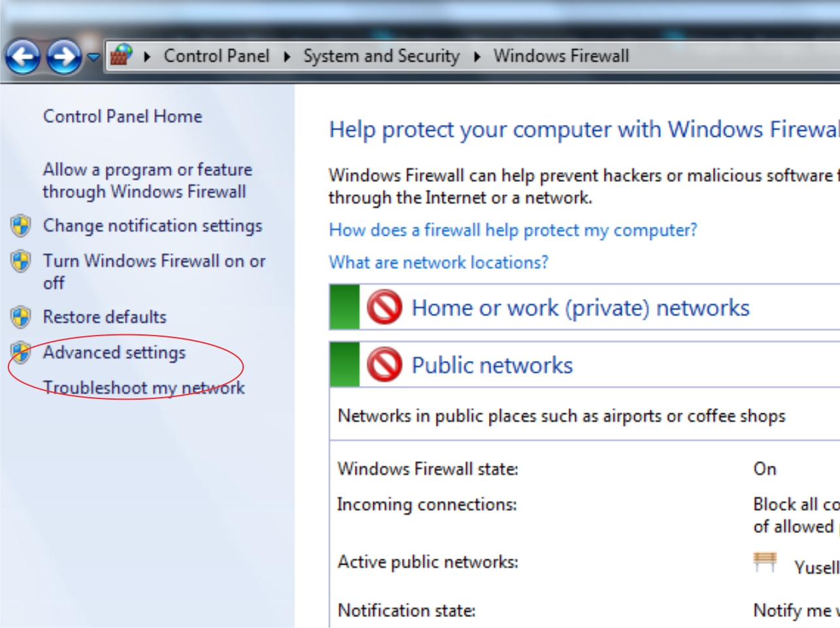This screenshot has height=628, width=840.
Task: Expand the arrow after Control Panel breadcrumb
Action: 286,57
